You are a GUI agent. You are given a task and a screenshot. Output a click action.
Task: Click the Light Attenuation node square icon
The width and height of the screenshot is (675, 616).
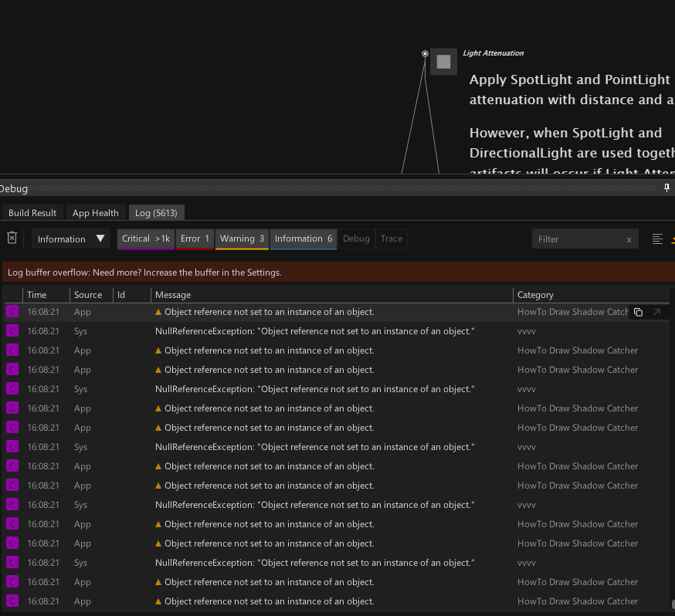pyautogui.click(x=443, y=62)
